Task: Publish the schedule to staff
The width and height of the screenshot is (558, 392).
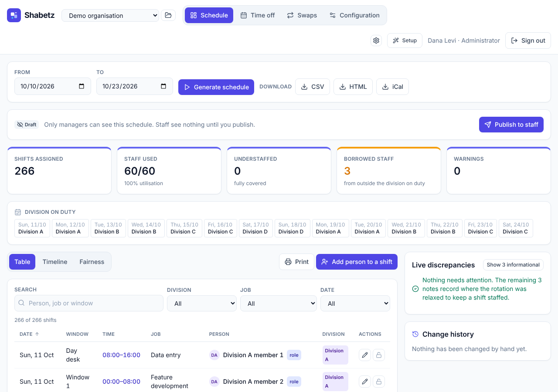Action: pyautogui.click(x=511, y=125)
